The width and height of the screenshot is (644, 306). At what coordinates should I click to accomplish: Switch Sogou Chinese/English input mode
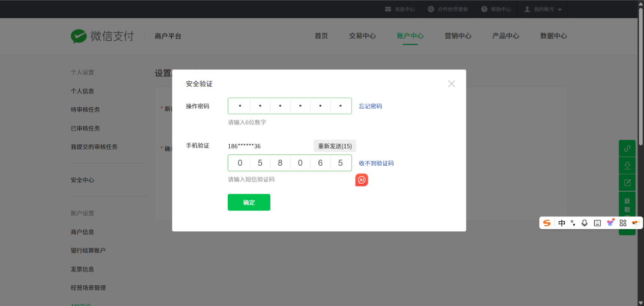click(x=562, y=223)
